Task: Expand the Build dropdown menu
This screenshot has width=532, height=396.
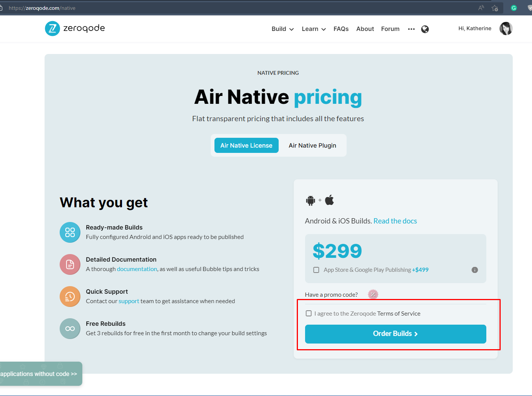Action: (x=282, y=29)
